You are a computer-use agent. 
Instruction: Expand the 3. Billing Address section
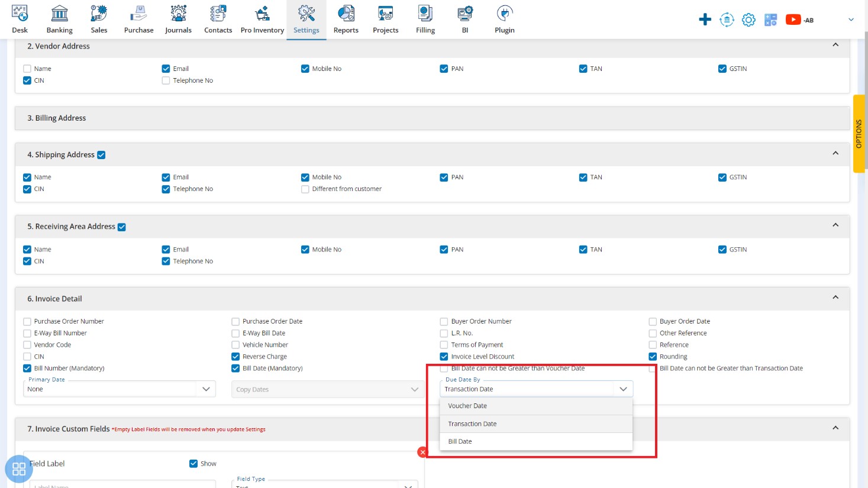pyautogui.click(x=432, y=118)
